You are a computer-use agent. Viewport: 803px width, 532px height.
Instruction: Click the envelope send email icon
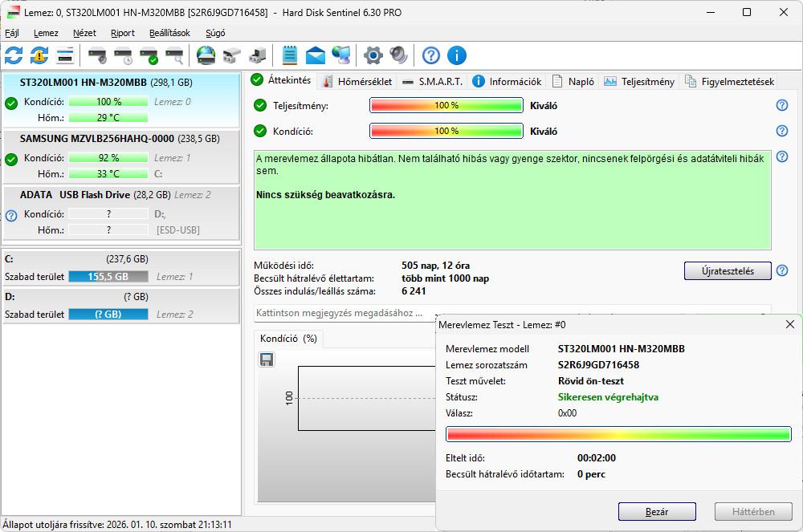(x=316, y=55)
